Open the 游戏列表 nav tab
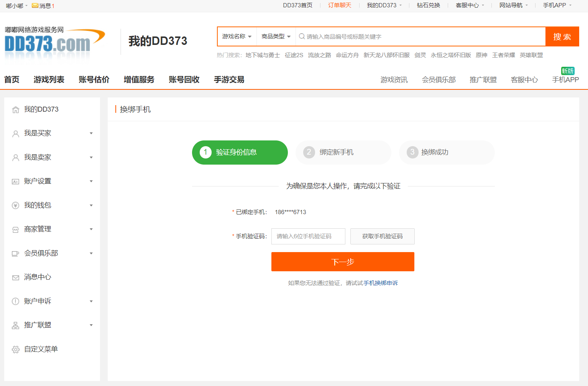 tap(49, 79)
